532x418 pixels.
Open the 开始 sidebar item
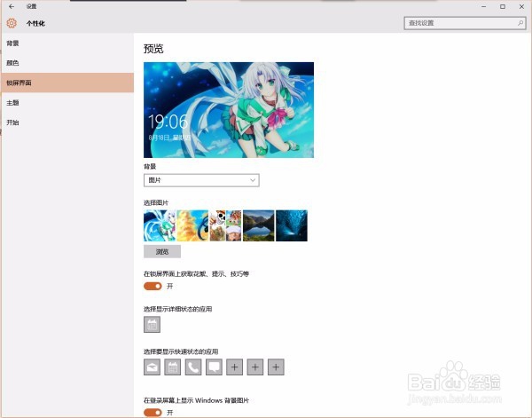pos(67,122)
